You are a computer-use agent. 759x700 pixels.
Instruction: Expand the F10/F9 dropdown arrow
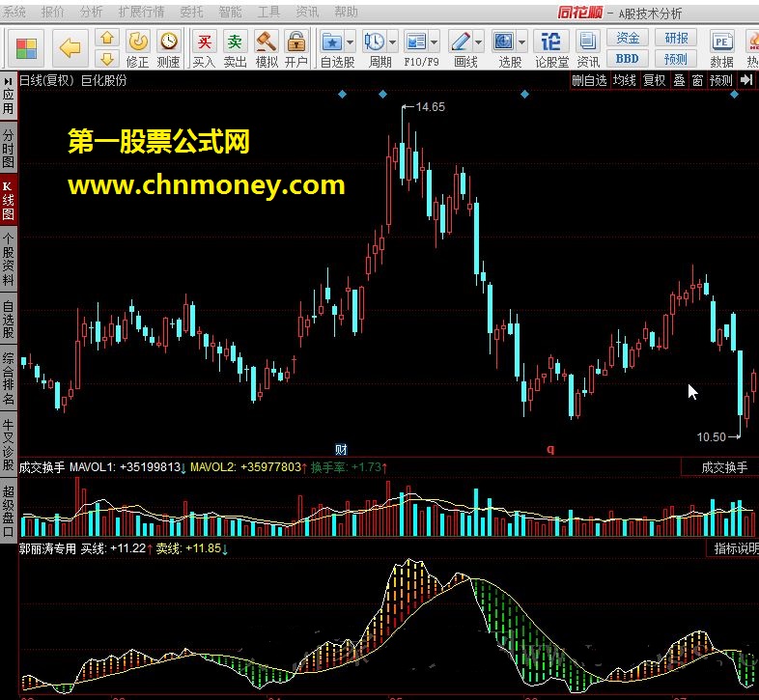[x=435, y=42]
